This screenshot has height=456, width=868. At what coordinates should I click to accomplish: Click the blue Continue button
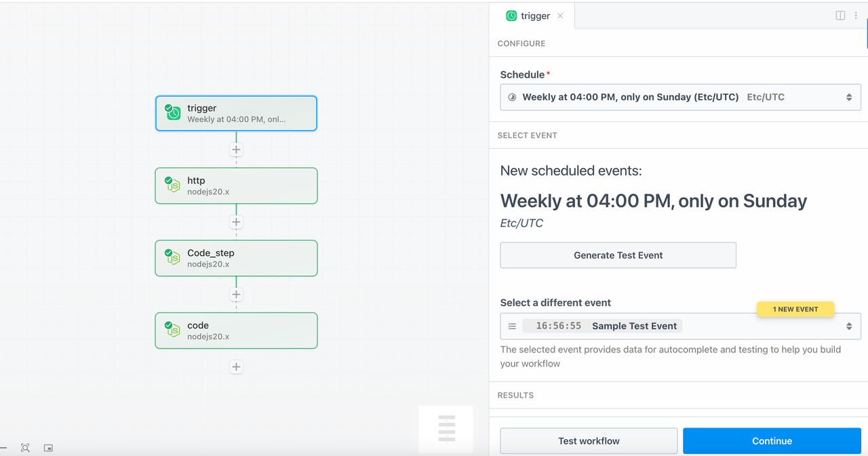coord(772,441)
